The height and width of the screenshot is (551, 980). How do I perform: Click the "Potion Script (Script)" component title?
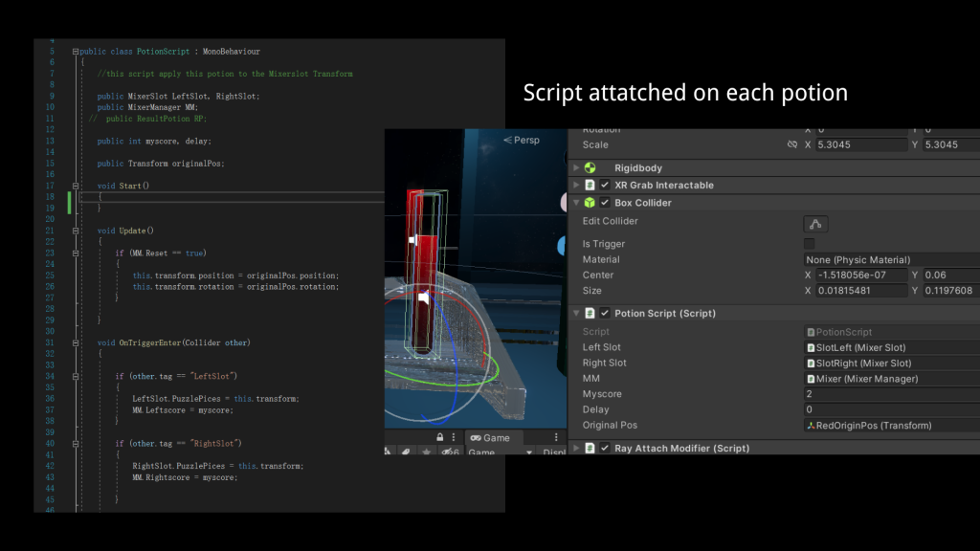tap(665, 313)
